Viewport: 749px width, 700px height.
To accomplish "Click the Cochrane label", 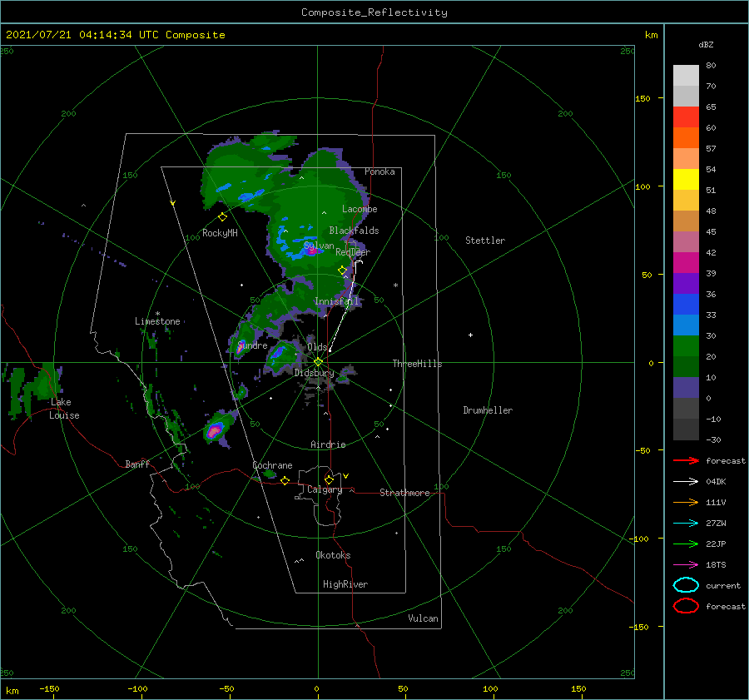I will 272,465.
